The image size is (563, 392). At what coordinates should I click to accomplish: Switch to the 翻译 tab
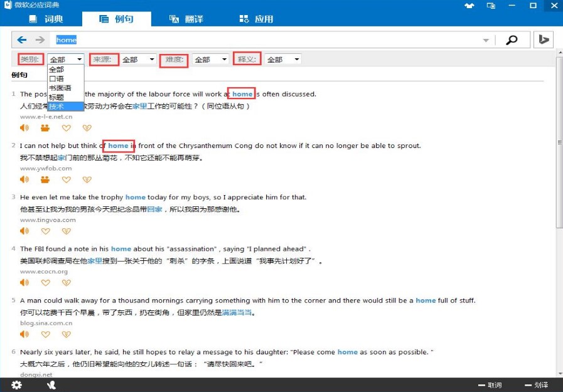[x=186, y=19]
